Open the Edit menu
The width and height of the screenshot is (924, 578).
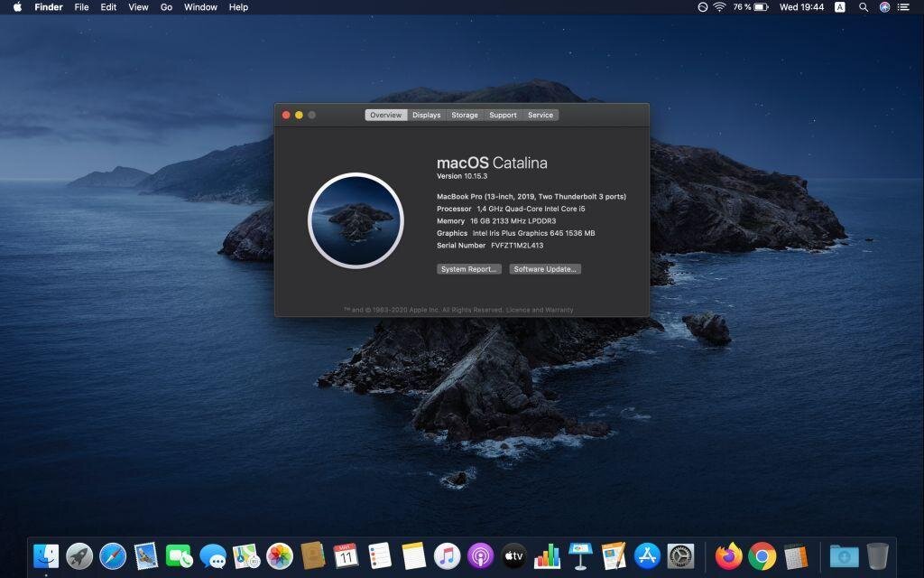(108, 7)
